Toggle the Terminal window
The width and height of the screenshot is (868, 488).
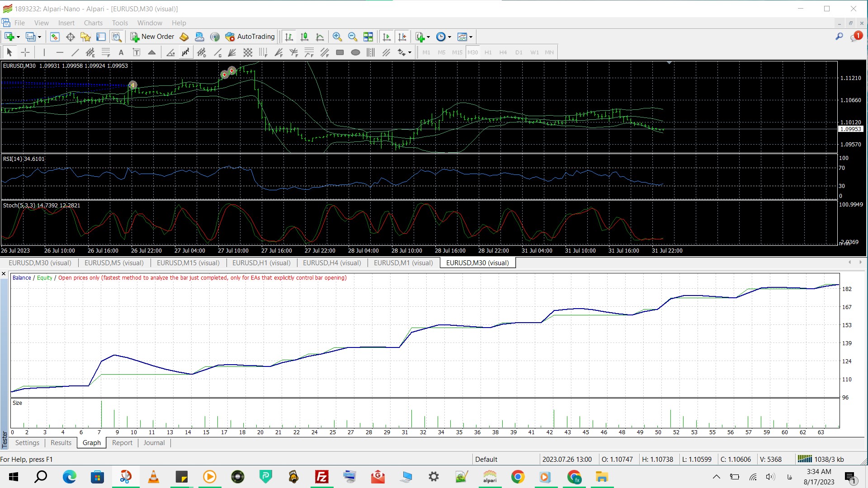coord(101,37)
